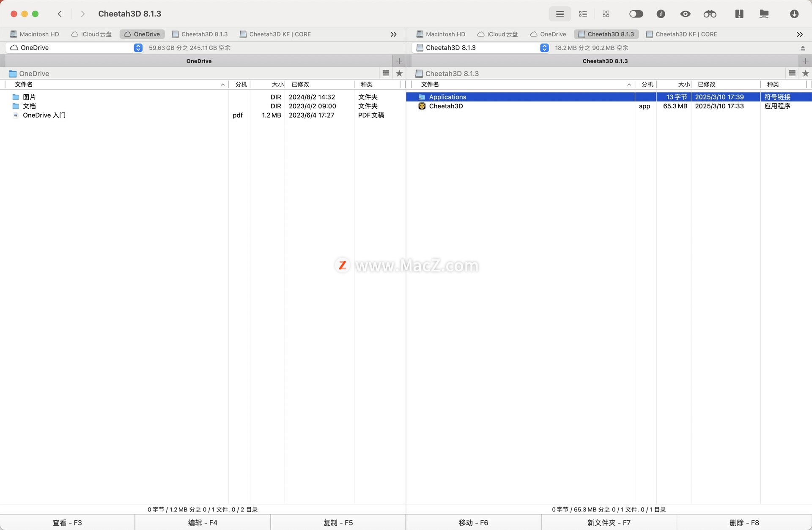Image resolution: width=812 pixels, height=530 pixels.
Task: Select Macintosh HD drive in left panel bar
Action: pyautogui.click(x=35, y=34)
